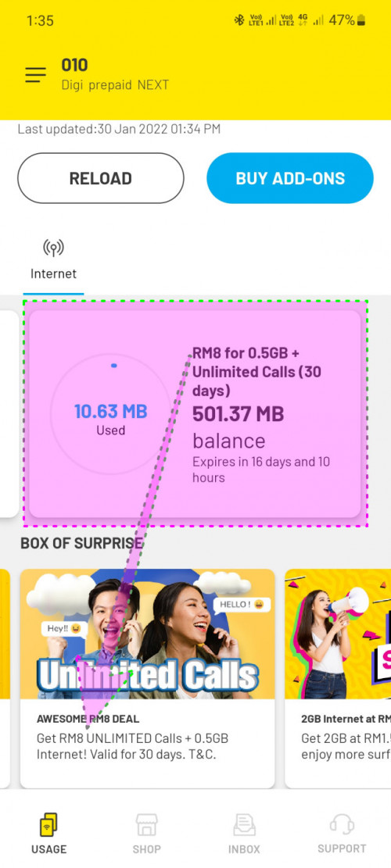Open the Usage SIM card icon

[x=48, y=824]
